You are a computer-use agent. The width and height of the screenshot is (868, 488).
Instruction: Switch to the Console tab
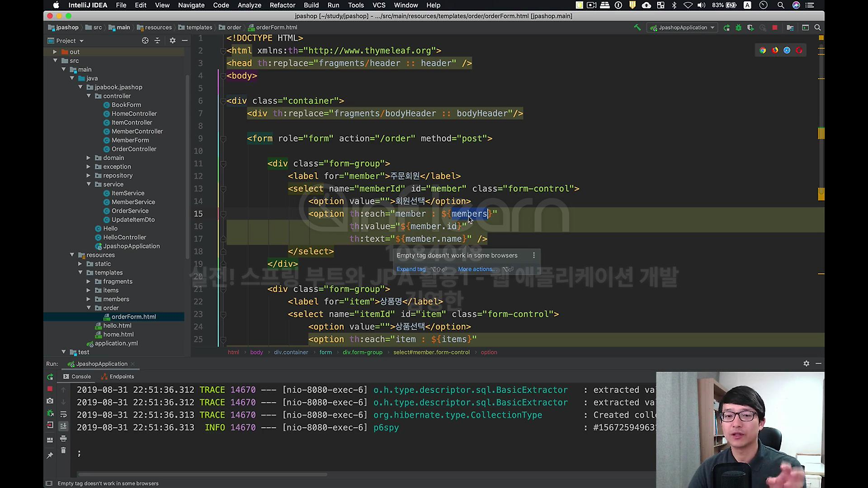tap(77, 377)
